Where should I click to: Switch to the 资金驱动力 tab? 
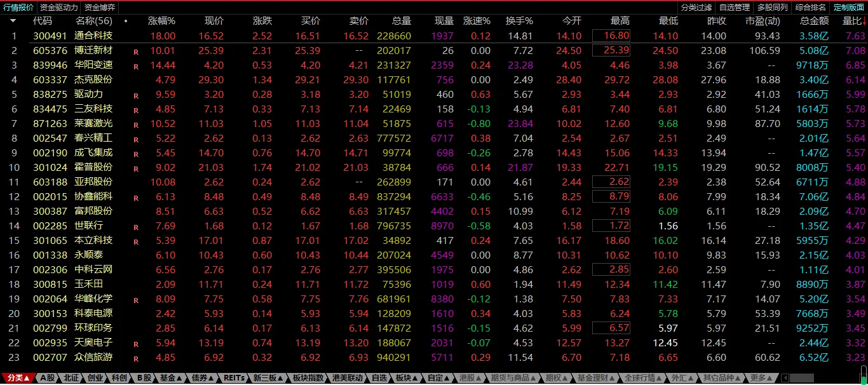[59, 8]
